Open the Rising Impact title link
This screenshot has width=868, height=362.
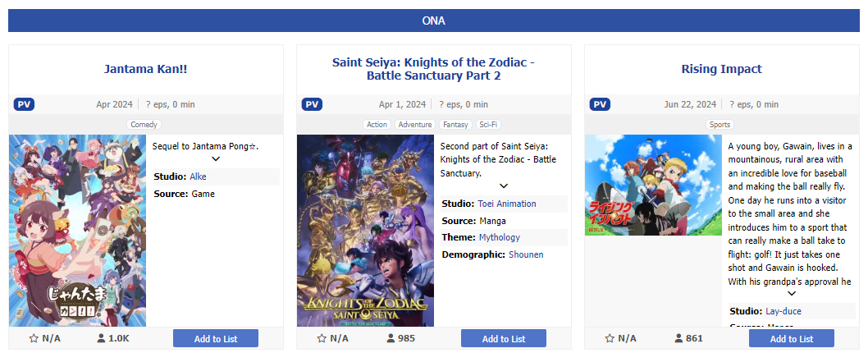tap(721, 69)
